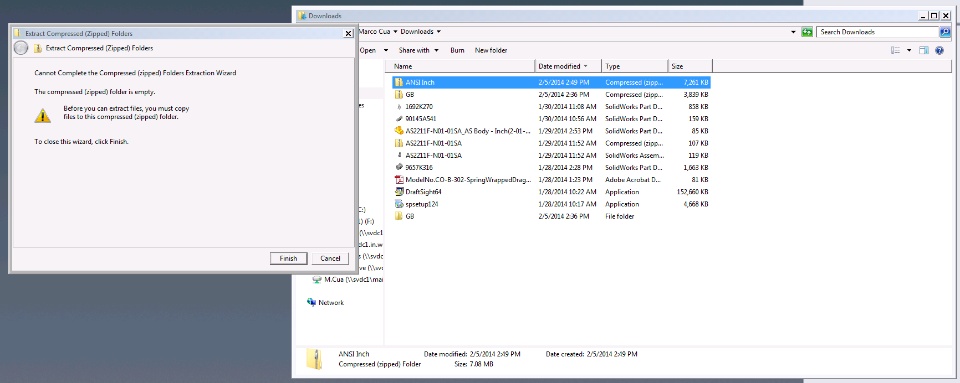
Task: Click the file name 'ANSI Inch'
Action: click(420, 82)
